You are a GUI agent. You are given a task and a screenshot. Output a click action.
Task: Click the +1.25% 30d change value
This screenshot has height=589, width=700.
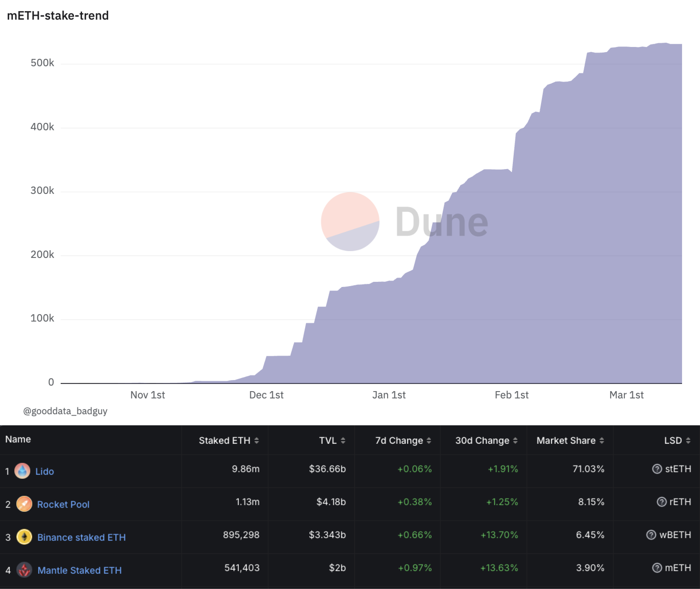(502, 502)
